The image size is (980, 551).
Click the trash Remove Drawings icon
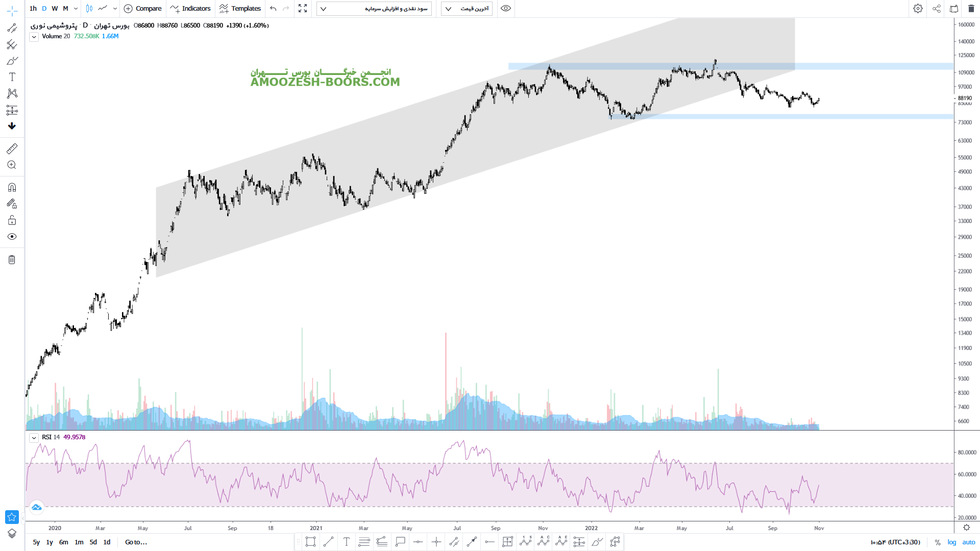point(12,260)
